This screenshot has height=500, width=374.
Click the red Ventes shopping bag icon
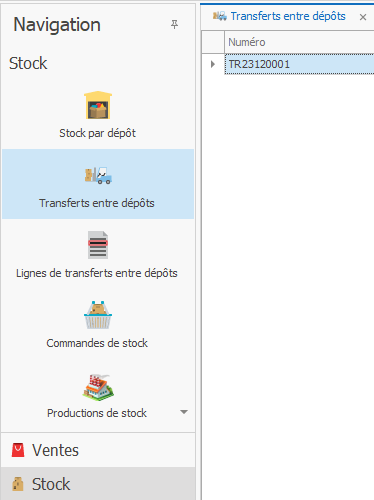pos(18,450)
